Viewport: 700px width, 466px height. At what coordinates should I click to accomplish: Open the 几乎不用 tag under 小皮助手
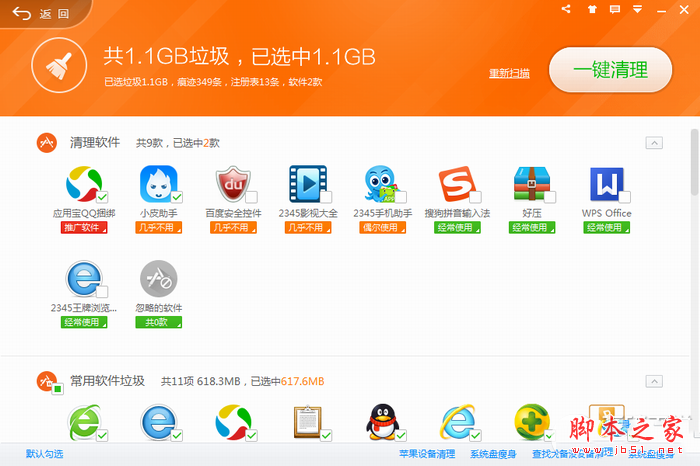coord(158,228)
